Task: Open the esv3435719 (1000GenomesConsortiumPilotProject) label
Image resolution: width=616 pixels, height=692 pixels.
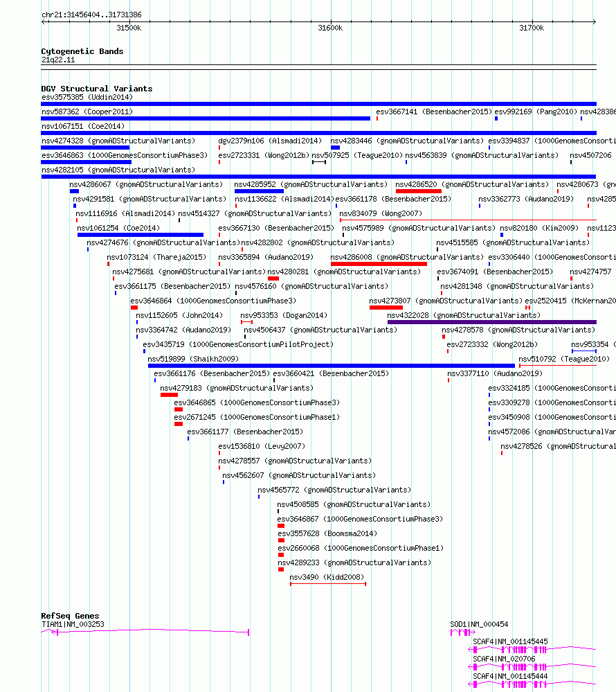Action: coord(238,344)
